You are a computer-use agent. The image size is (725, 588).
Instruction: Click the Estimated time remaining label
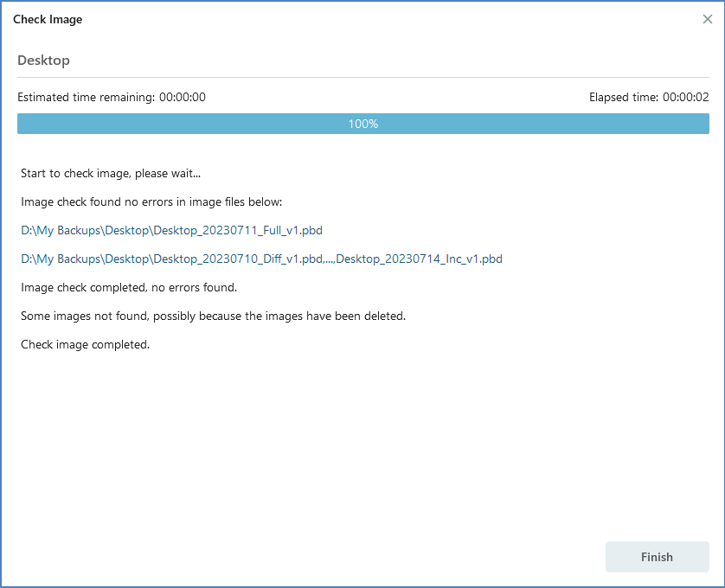86,98
